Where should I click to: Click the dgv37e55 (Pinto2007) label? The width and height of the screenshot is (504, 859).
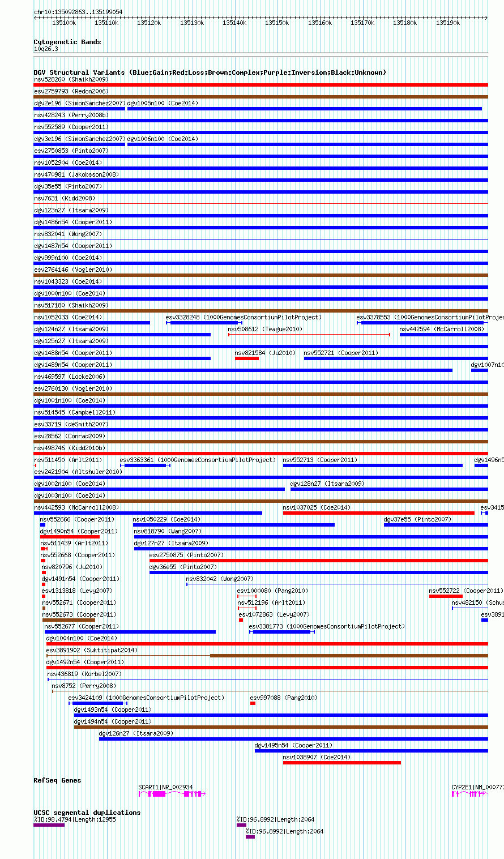click(x=417, y=519)
